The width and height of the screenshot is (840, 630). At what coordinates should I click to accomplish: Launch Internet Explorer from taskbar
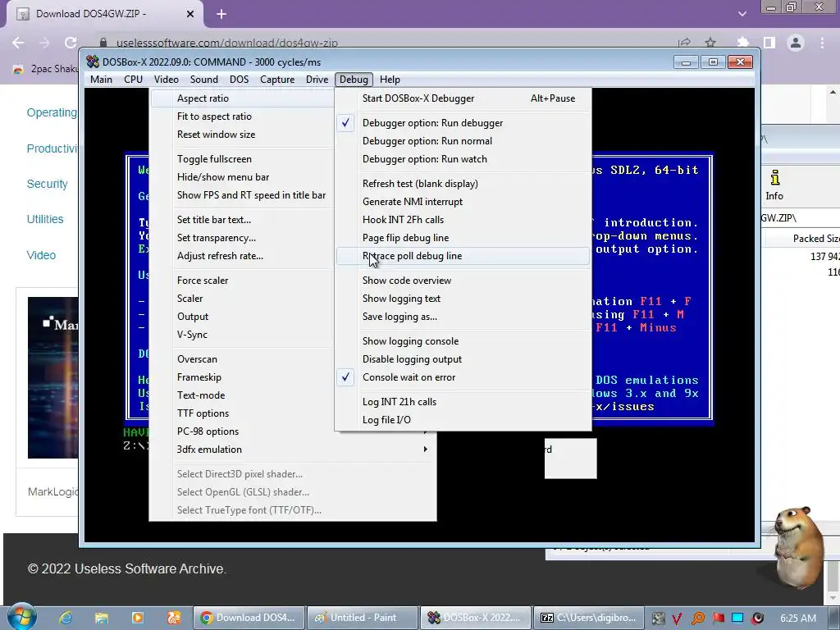(66, 618)
